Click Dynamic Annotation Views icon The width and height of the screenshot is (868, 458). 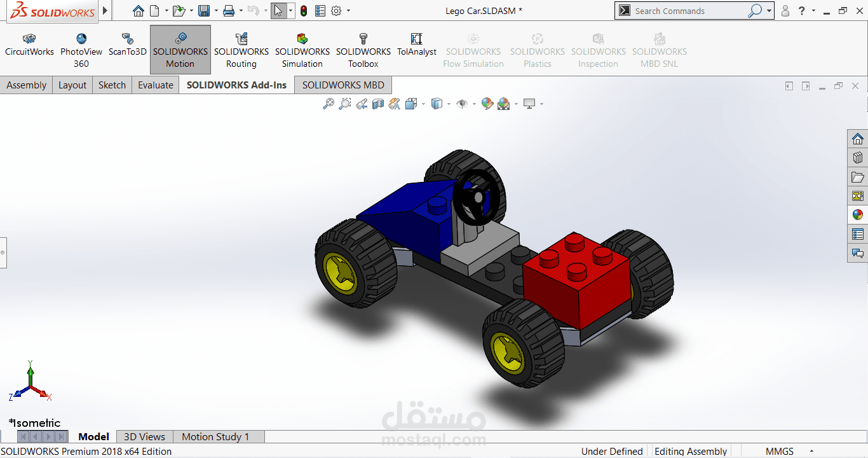click(x=395, y=104)
